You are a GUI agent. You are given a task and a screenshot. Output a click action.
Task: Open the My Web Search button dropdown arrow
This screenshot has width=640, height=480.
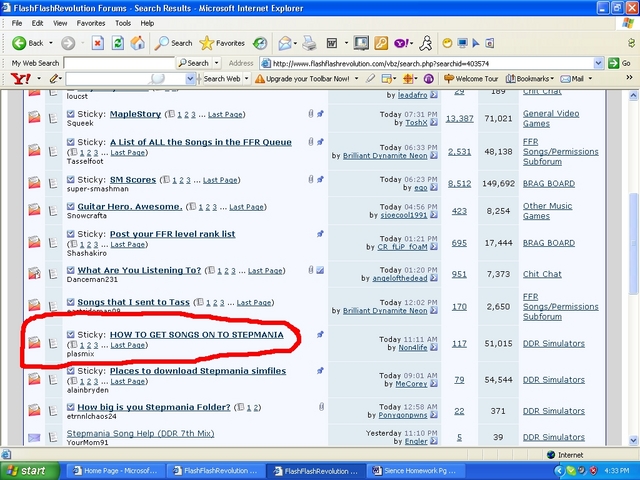point(217,63)
